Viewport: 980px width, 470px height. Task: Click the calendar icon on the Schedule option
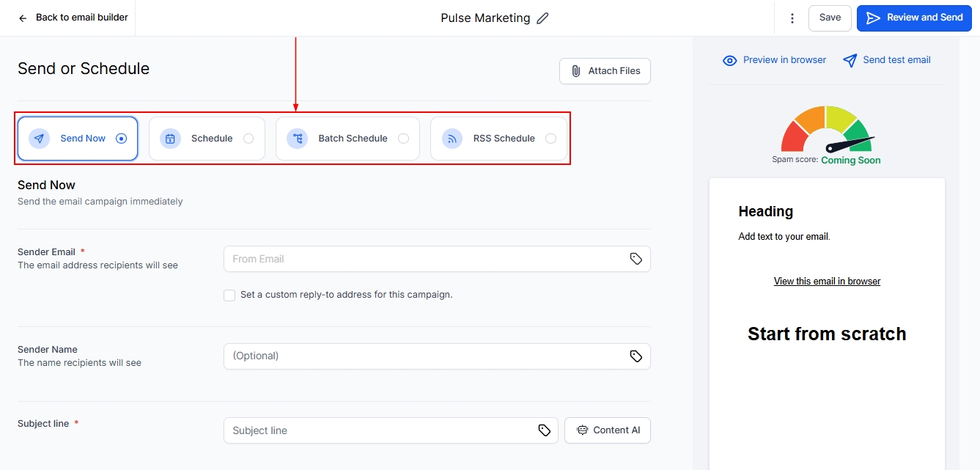click(170, 139)
